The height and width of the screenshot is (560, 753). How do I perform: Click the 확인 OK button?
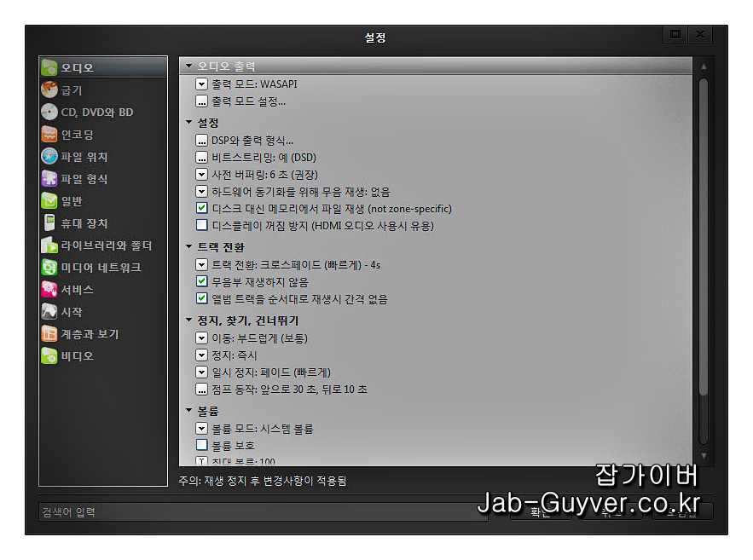(x=540, y=512)
